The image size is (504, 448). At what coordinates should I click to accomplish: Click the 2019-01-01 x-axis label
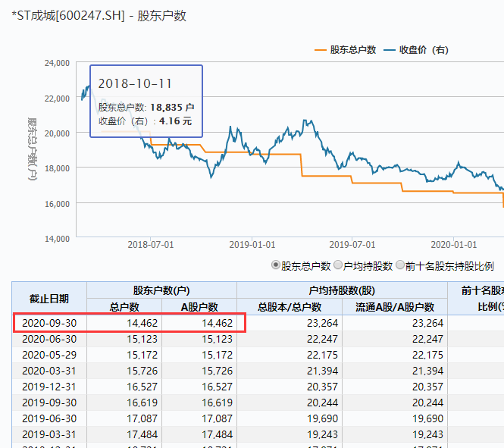coord(252,245)
